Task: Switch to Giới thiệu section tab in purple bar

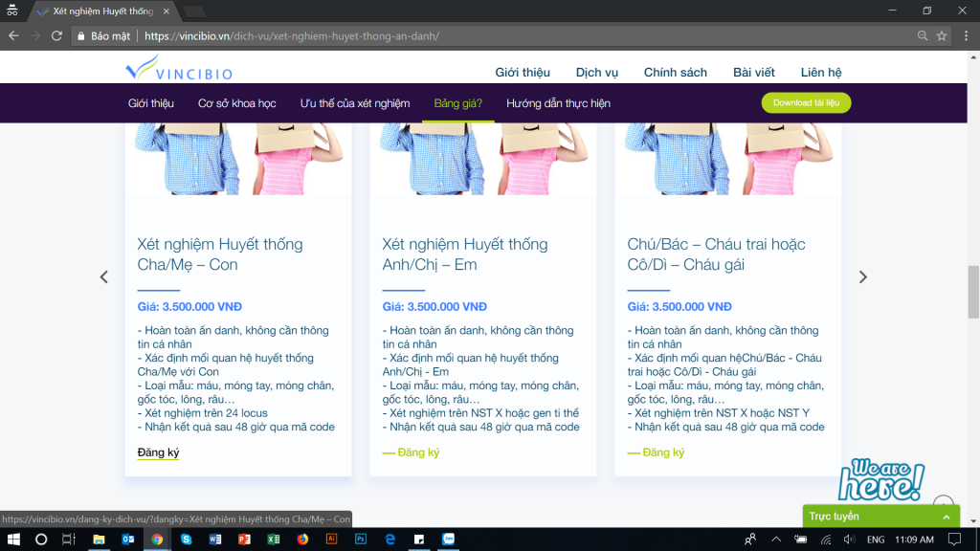Action: (x=150, y=103)
